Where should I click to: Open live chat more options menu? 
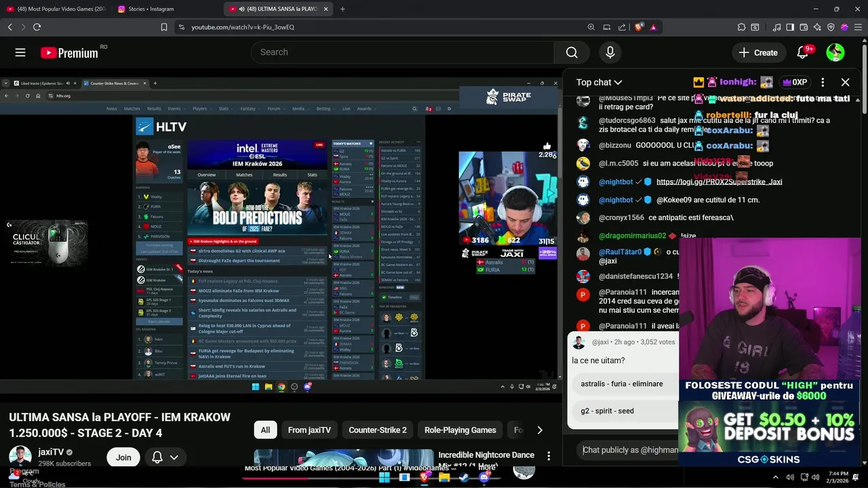823,82
